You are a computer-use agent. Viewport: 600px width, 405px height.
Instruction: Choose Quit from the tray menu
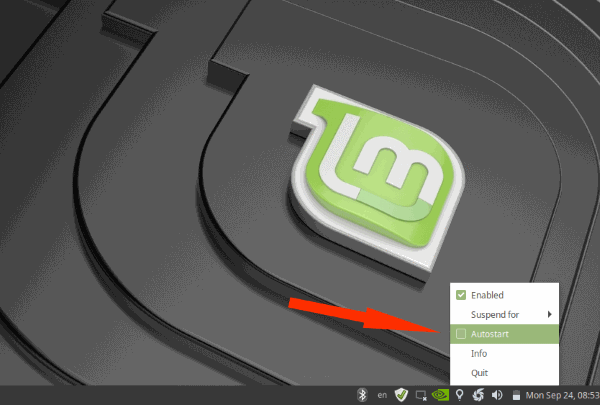pyautogui.click(x=504, y=373)
